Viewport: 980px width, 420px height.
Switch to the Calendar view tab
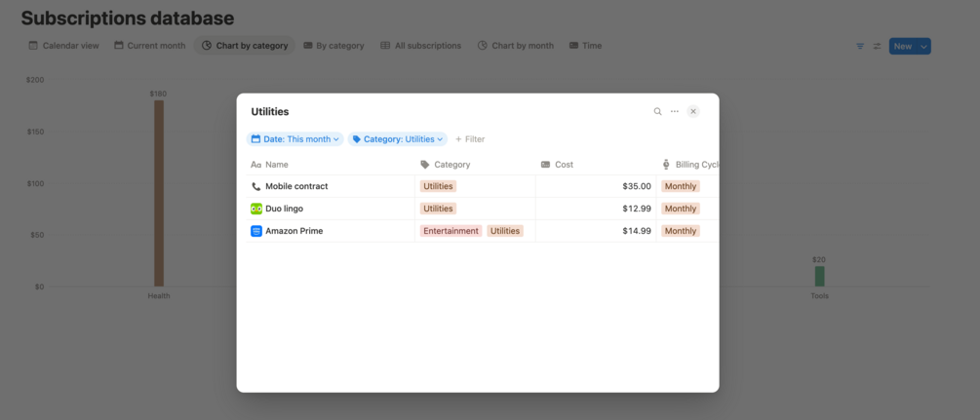tap(63, 46)
